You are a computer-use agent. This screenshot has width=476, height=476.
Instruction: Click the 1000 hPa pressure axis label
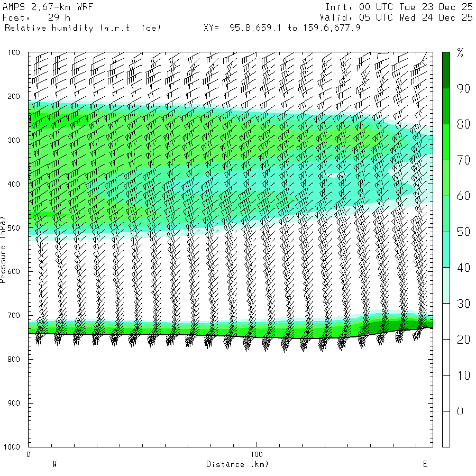tap(12, 447)
